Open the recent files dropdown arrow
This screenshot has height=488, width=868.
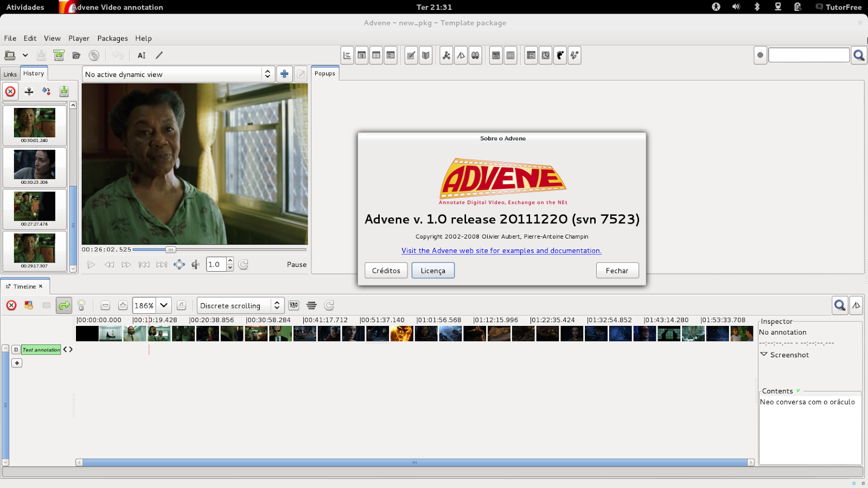tap(25, 55)
